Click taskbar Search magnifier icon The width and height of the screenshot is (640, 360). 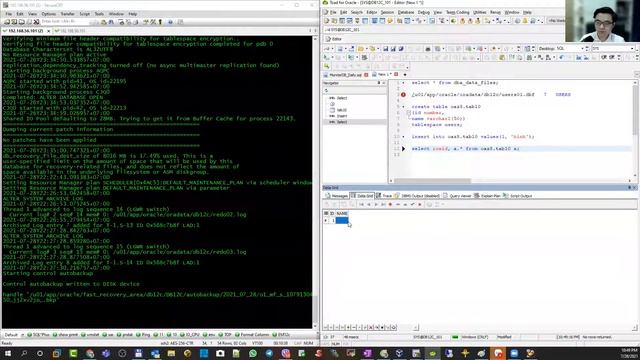(x=24, y=353)
